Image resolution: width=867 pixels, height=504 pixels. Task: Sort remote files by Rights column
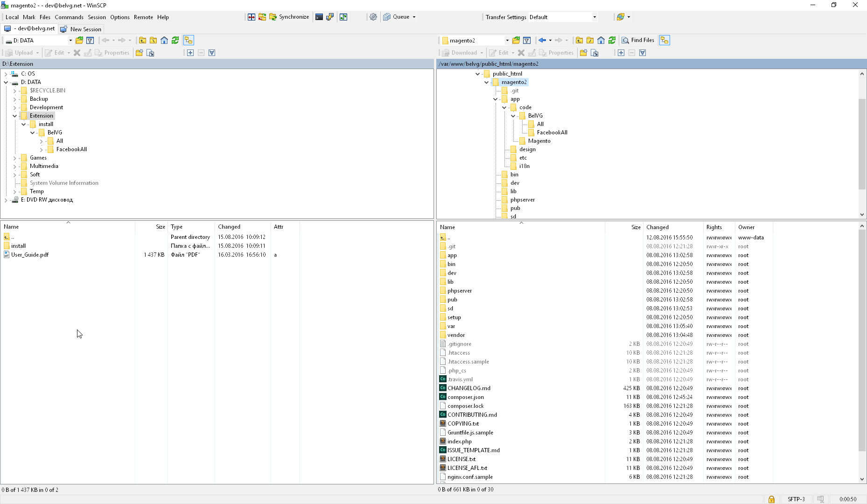point(719,227)
